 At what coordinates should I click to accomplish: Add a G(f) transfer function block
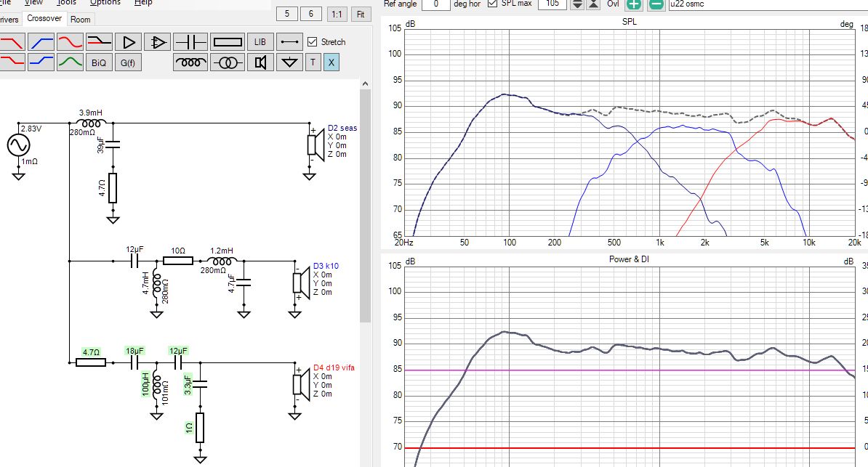tap(128, 62)
